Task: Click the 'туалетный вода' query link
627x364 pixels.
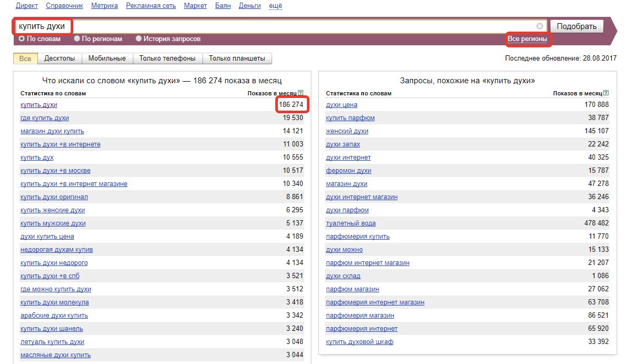Action: coord(351,223)
